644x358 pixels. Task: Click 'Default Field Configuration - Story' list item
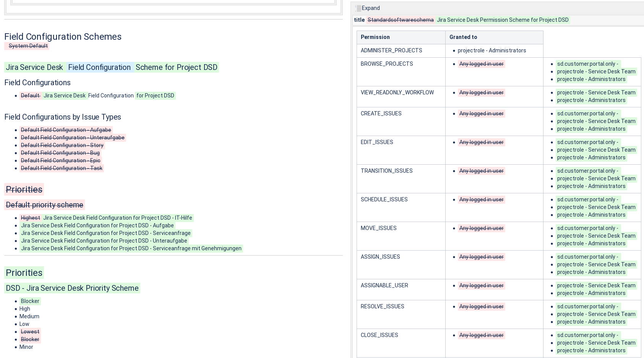[62, 145]
